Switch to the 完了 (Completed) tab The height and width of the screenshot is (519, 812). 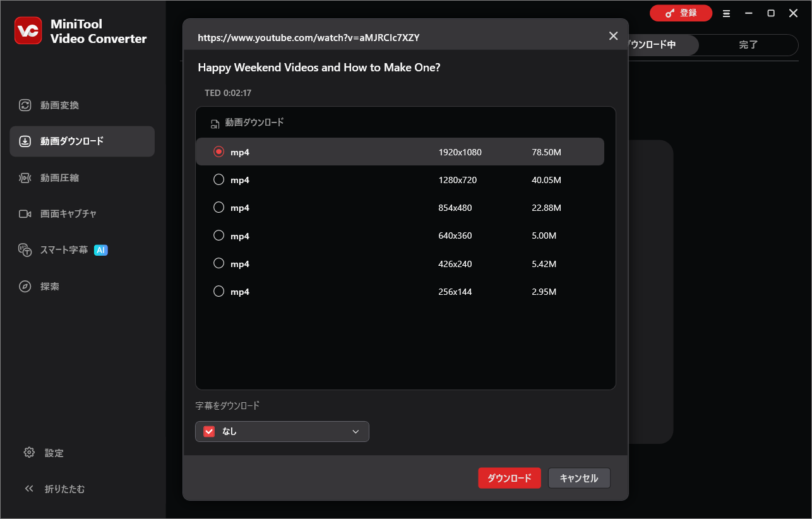click(x=748, y=45)
